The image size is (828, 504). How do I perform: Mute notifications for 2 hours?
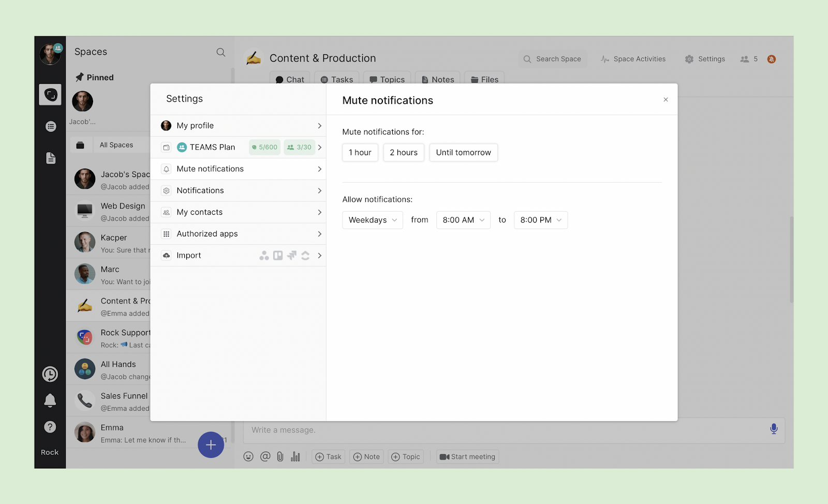click(x=404, y=153)
